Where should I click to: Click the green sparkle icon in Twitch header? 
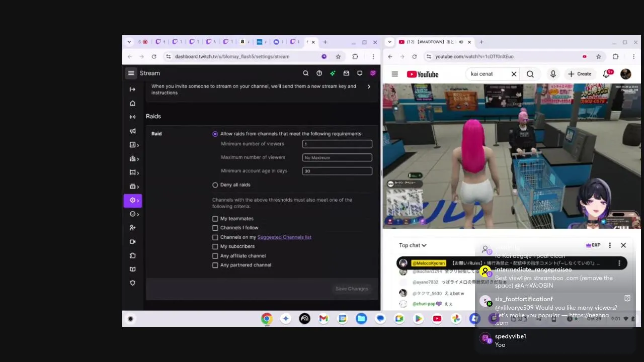(333, 73)
